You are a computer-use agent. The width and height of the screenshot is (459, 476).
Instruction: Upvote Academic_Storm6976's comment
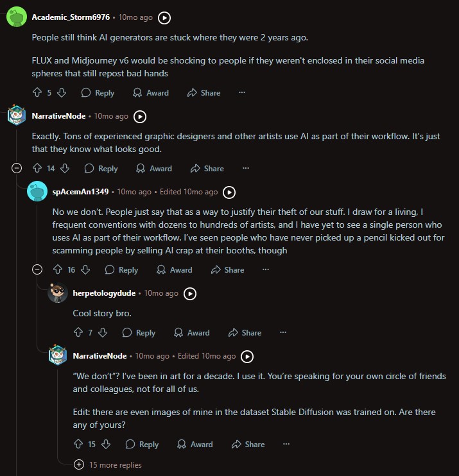37,93
